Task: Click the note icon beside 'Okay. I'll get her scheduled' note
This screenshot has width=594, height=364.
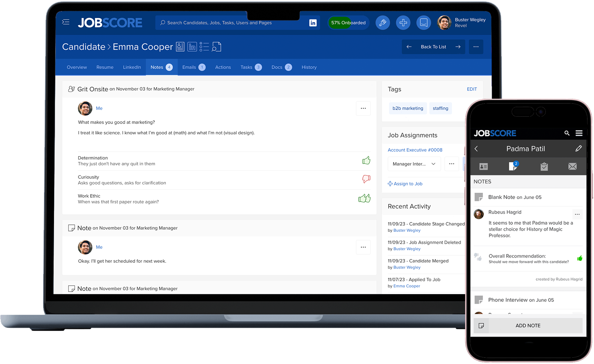Action: point(71,228)
